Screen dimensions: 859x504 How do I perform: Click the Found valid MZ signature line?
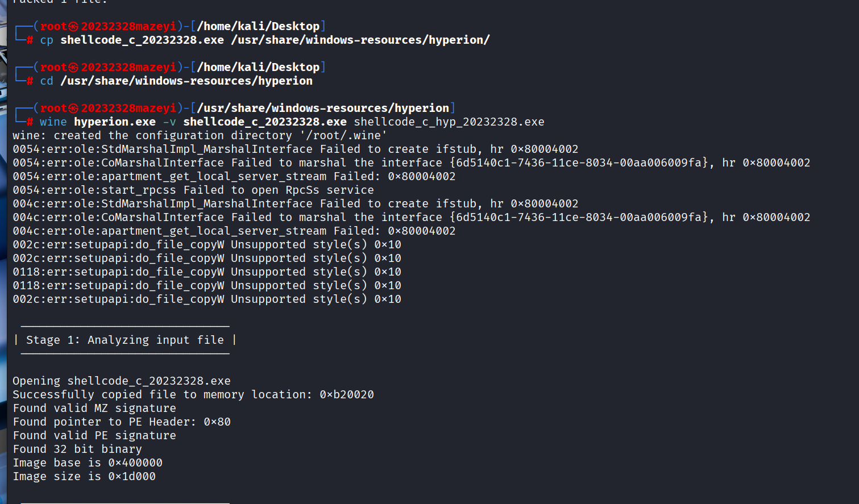pyautogui.click(x=94, y=409)
